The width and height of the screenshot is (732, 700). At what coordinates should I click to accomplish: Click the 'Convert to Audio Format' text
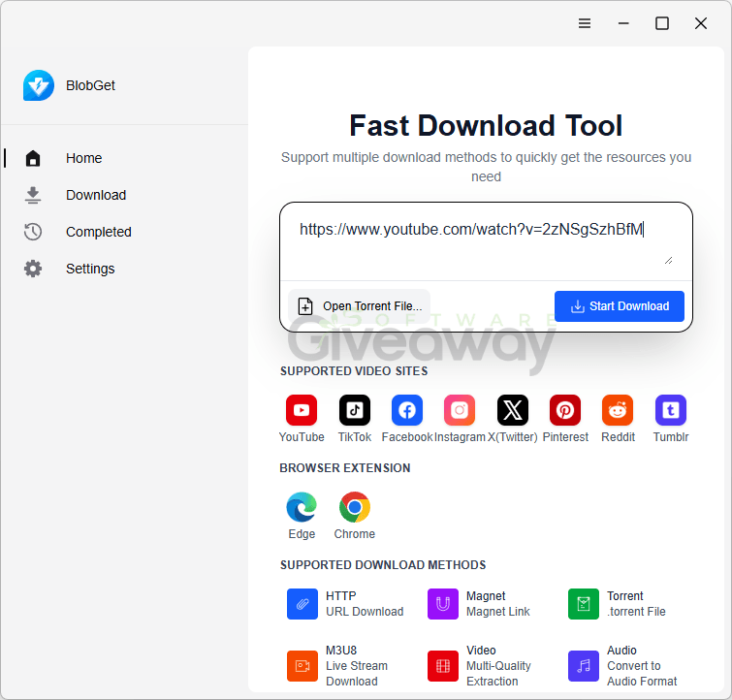(642, 674)
